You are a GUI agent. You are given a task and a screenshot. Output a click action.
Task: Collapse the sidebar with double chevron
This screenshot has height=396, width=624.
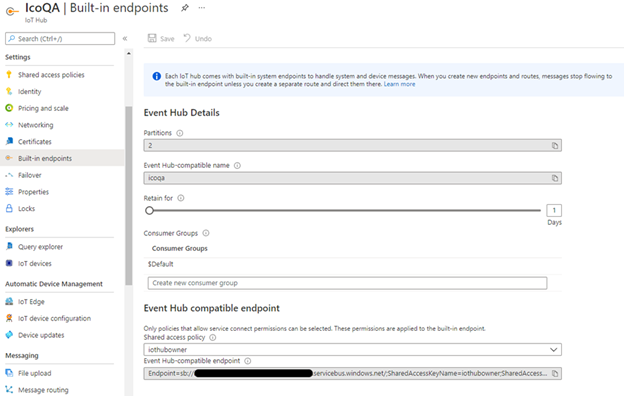[x=125, y=39]
